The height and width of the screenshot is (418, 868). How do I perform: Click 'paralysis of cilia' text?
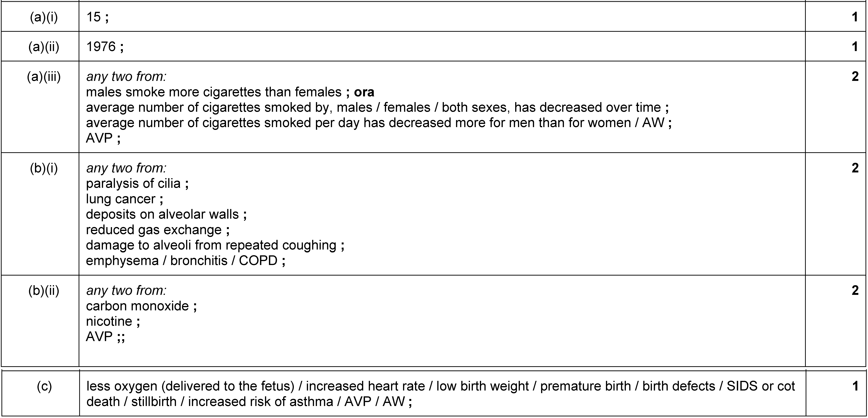pyautogui.click(x=133, y=183)
